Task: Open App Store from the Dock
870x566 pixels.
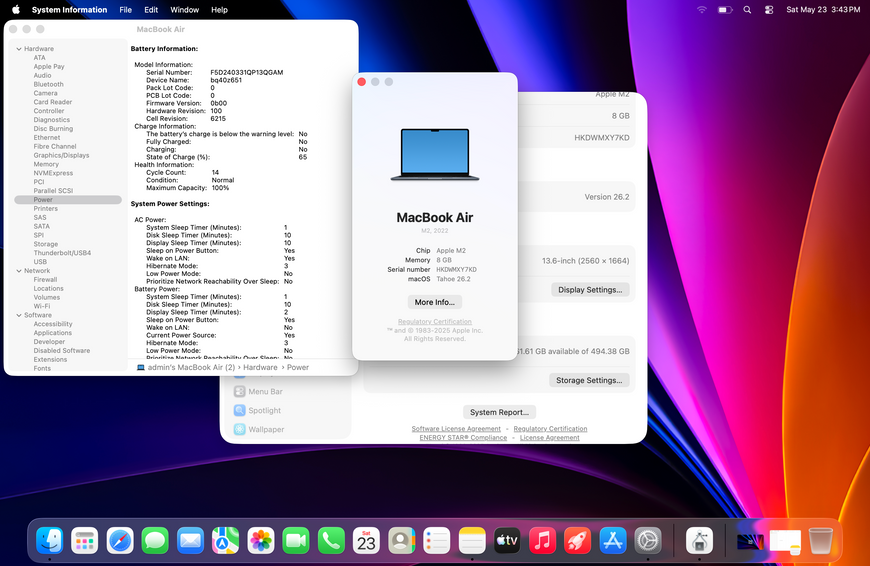Action: point(613,540)
